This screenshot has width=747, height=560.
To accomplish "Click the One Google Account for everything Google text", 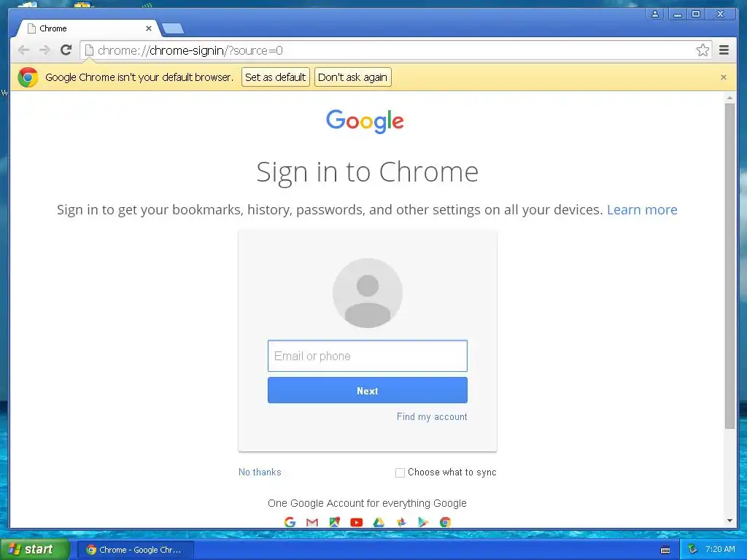I will coord(368,503).
